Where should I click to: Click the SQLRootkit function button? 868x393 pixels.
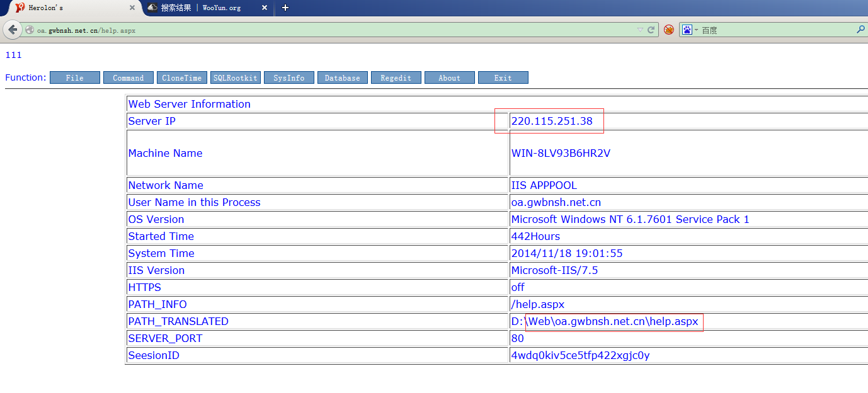pos(236,77)
